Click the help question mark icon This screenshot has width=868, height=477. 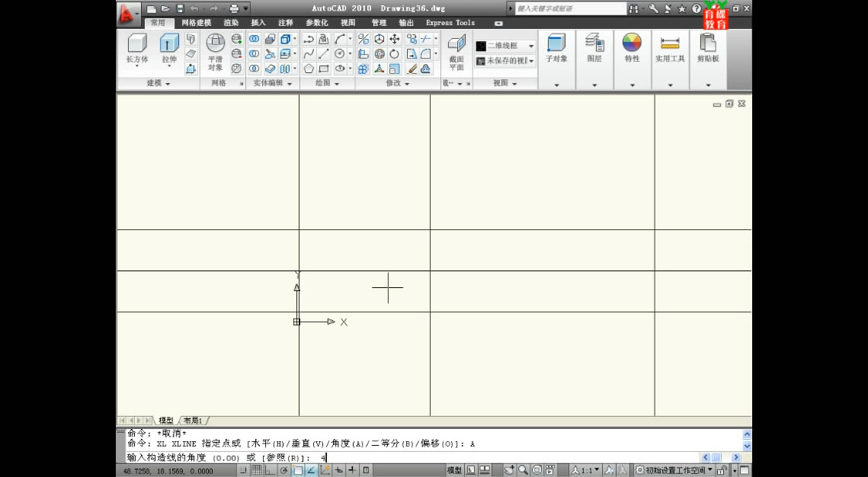[x=697, y=8]
